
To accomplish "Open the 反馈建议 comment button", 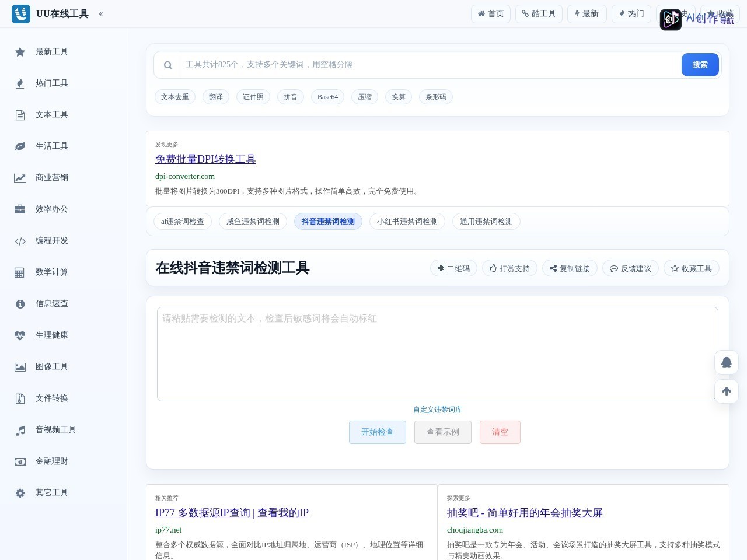I will 630,268.
